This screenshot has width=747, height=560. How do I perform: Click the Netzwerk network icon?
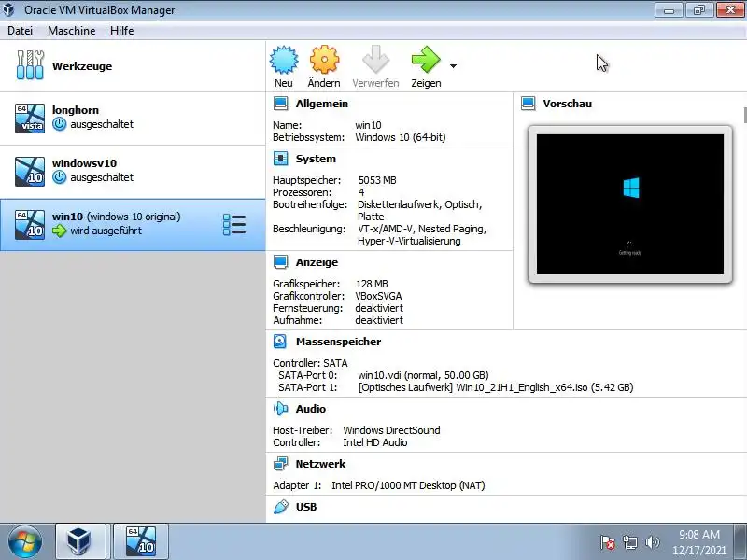point(281,464)
